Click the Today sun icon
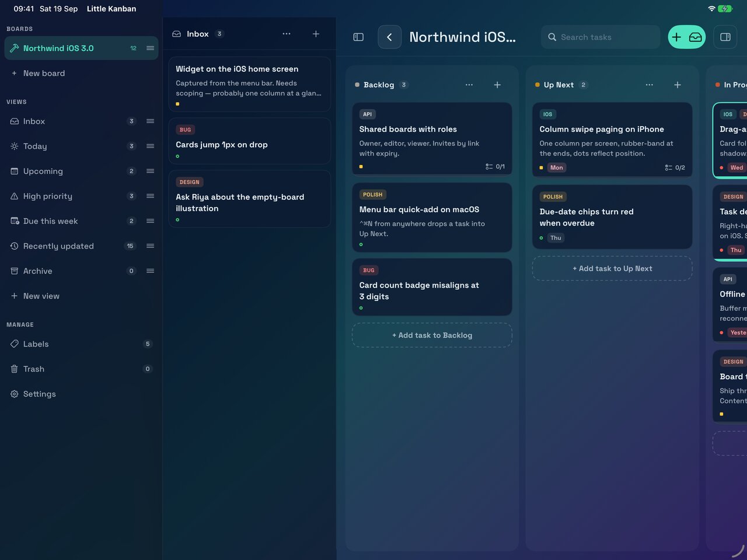The image size is (747, 560). pyautogui.click(x=15, y=146)
